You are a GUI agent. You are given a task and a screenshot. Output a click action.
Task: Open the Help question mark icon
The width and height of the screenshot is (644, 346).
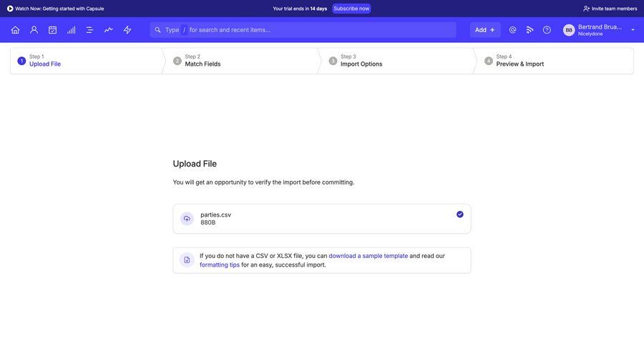pyautogui.click(x=547, y=30)
